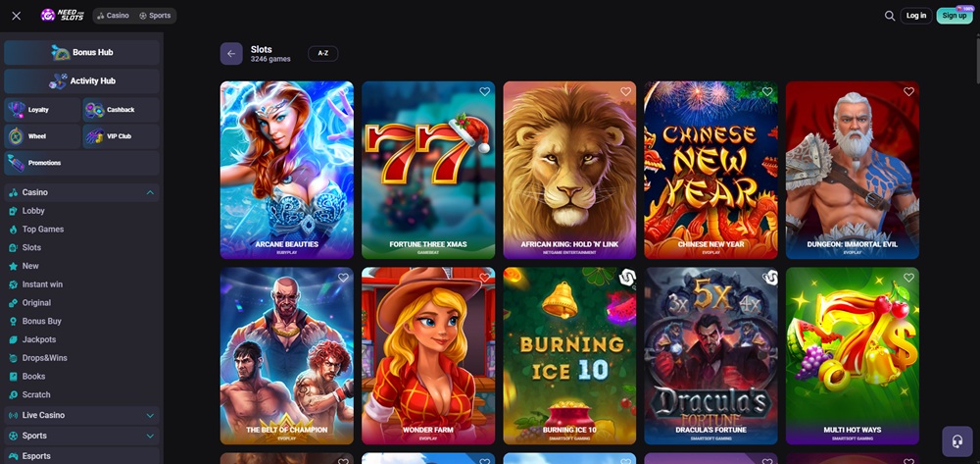Sort games using the A-Z button
The width and height of the screenshot is (980, 464).
[x=322, y=54]
